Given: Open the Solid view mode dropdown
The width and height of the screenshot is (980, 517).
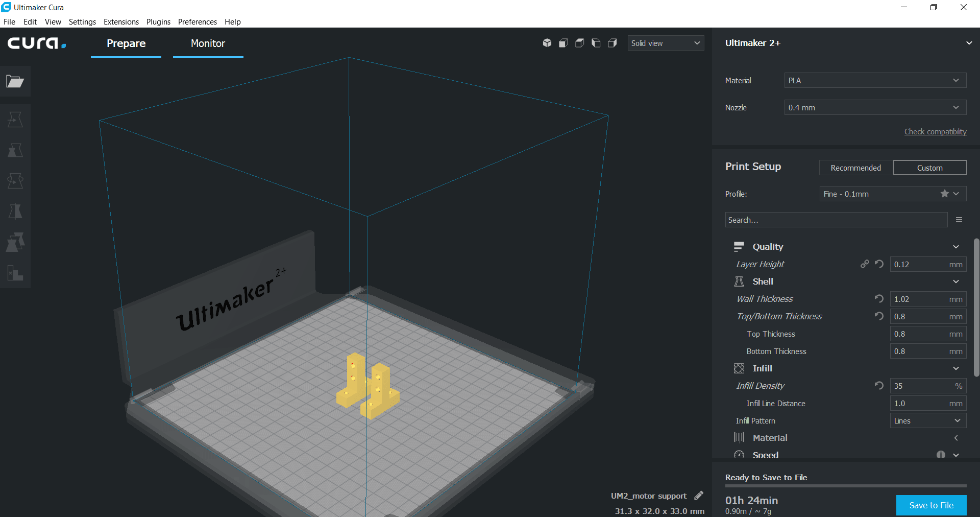Looking at the screenshot, I should pos(666,43).
